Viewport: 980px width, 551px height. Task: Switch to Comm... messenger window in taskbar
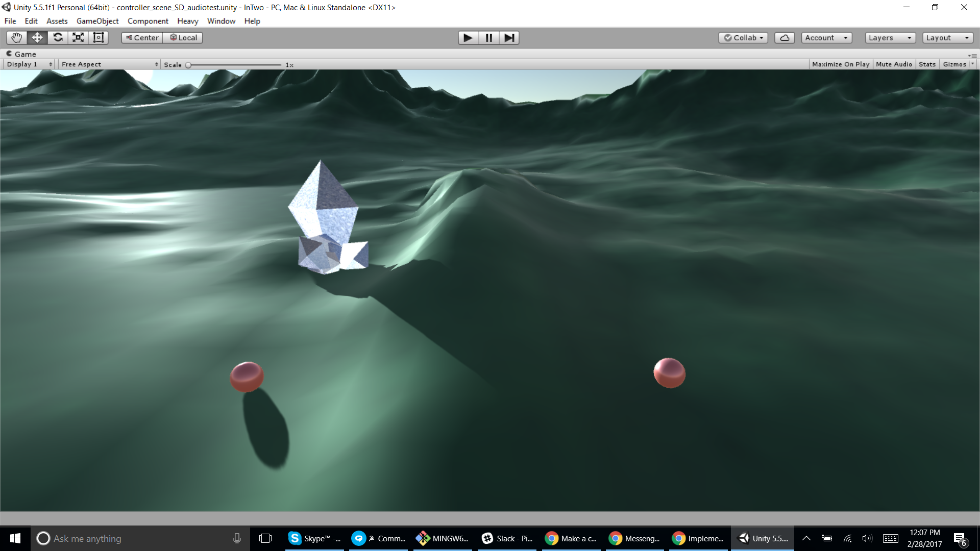click(x=379, y=538)
